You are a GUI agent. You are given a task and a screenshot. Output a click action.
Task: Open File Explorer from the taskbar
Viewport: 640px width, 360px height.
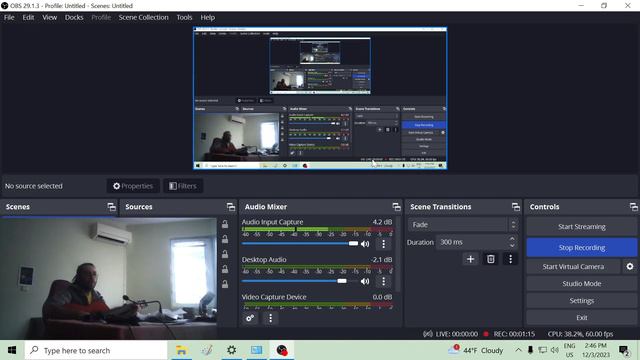click(x=181, y=350)
